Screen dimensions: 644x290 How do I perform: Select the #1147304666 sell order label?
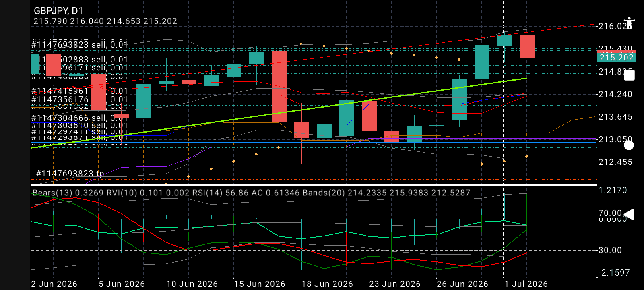tap(80, 118)
